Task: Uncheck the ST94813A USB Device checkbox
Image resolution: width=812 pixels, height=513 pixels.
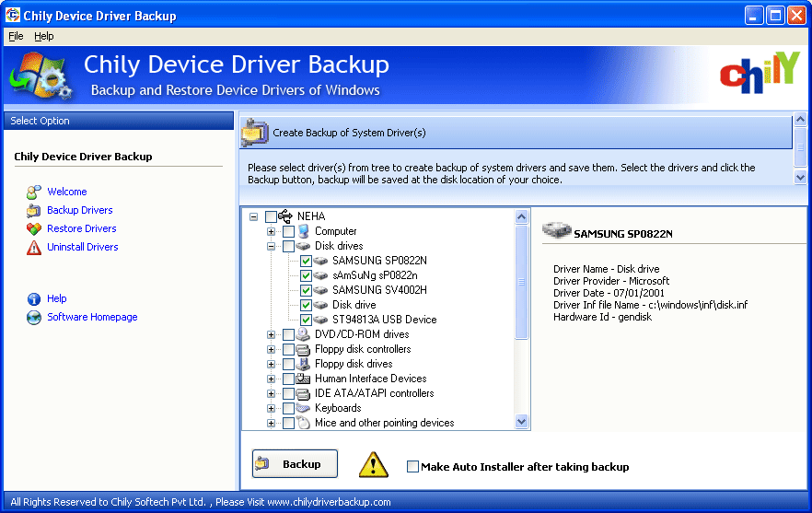Action: [x=306, y=320]
